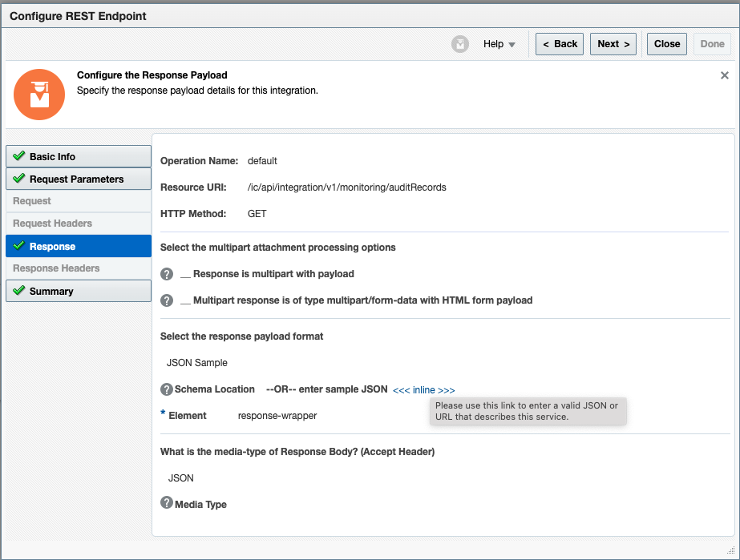
Task: Click the Next button
Action: click(613, 44)
